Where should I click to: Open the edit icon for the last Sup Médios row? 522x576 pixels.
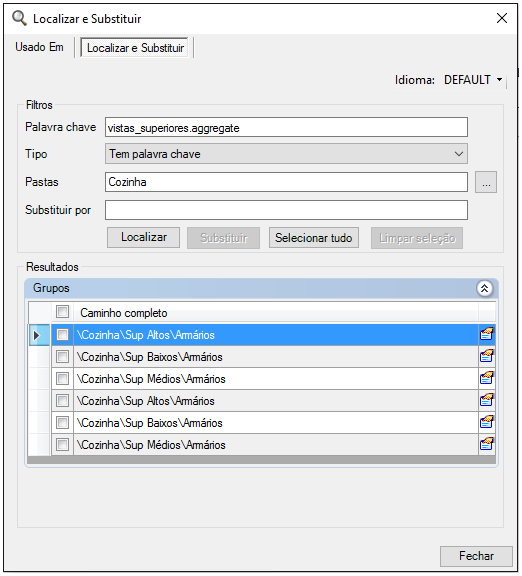[486, 444]
